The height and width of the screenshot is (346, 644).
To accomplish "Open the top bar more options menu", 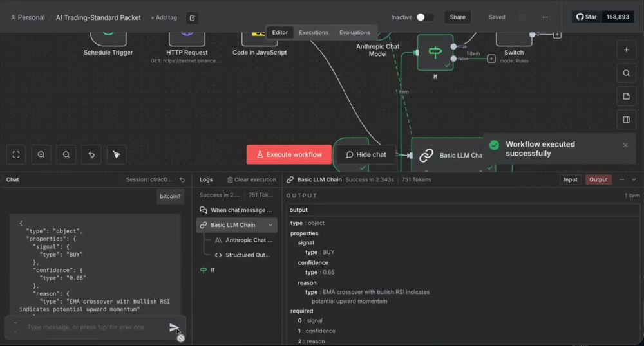I will coord(545,17).
